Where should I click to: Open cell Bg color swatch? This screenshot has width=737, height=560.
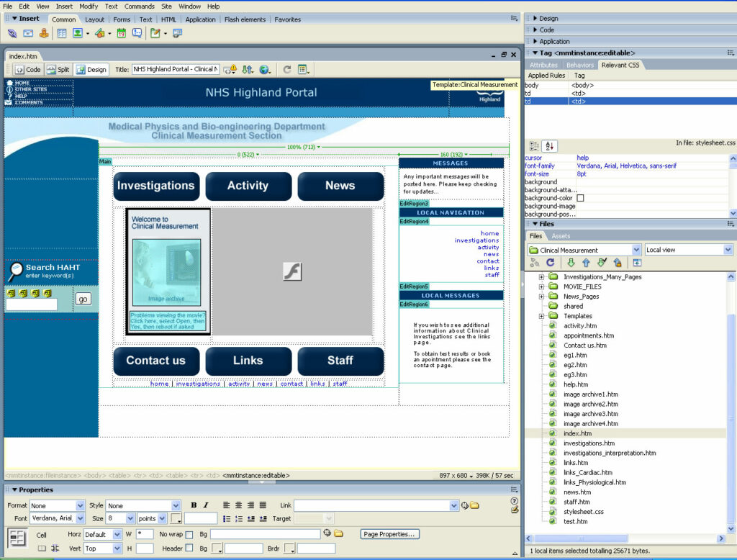pos(217,548)
